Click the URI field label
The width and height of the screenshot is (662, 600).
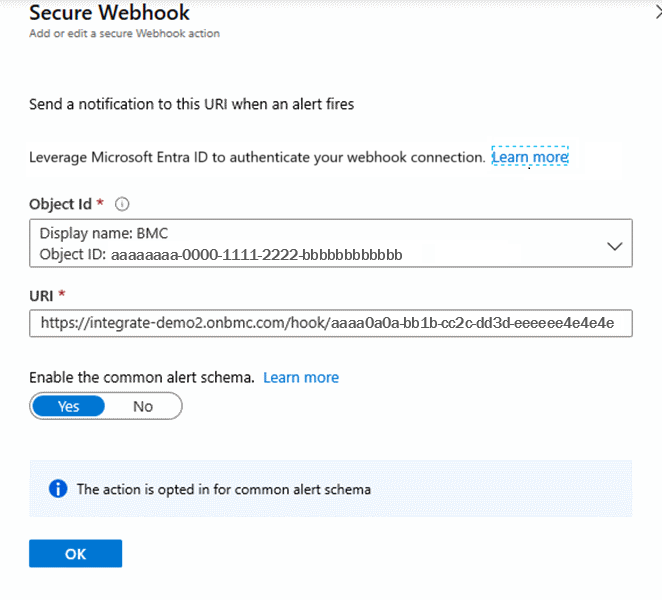click(x=45, y=295)
